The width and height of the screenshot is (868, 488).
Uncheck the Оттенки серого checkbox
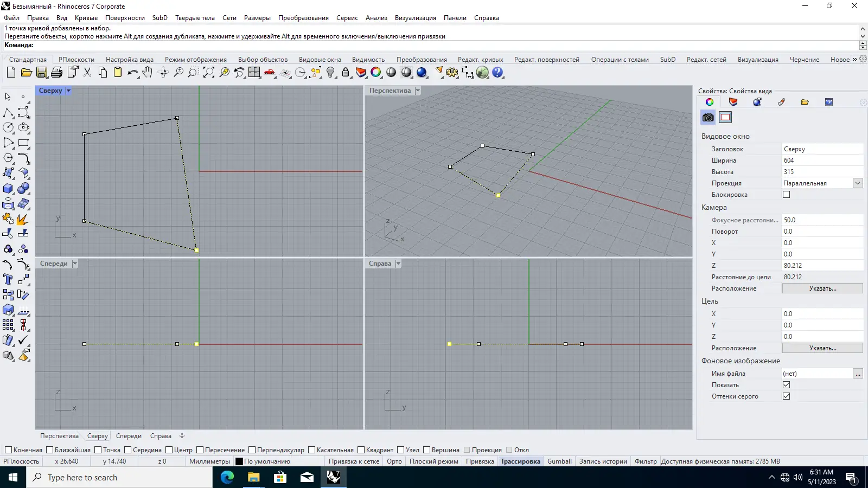[786, 396]
